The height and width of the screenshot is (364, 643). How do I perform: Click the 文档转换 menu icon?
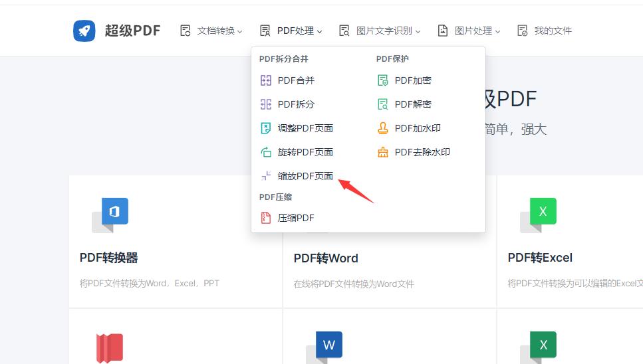tap(186, 31)
